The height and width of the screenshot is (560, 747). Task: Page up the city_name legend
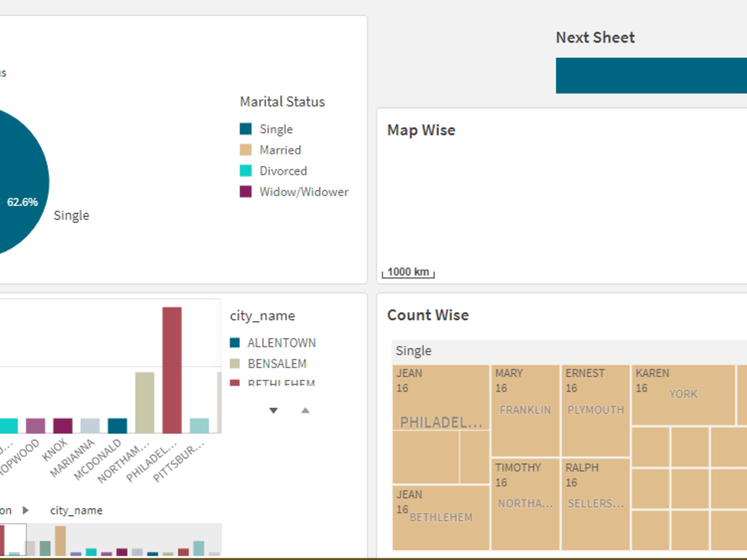click(x=306, y=411)
